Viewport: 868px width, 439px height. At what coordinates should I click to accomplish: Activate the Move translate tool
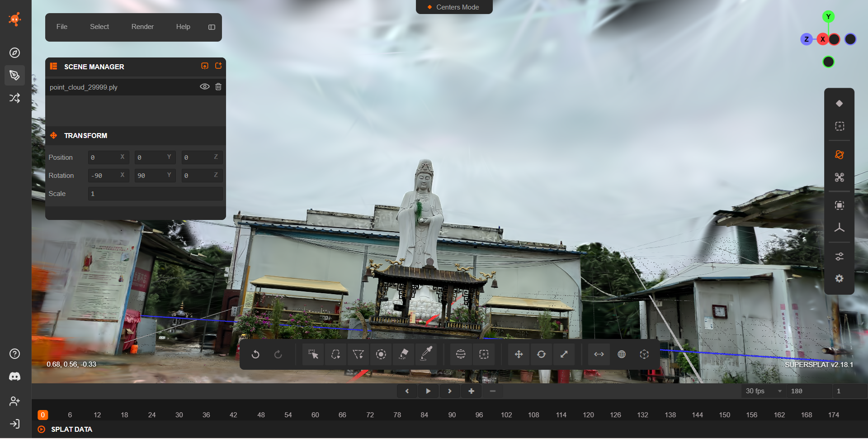[519, 354]
